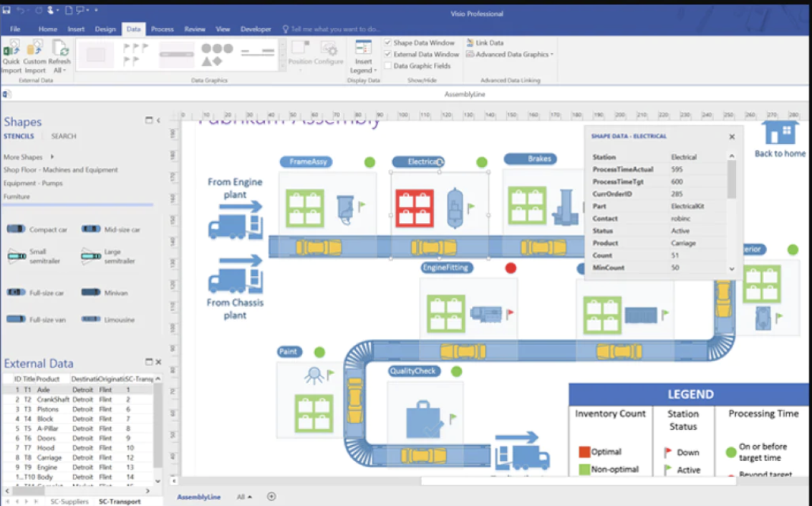
Task: Collapse the Shapes pane with the chevron
Action: pos(158,120)
